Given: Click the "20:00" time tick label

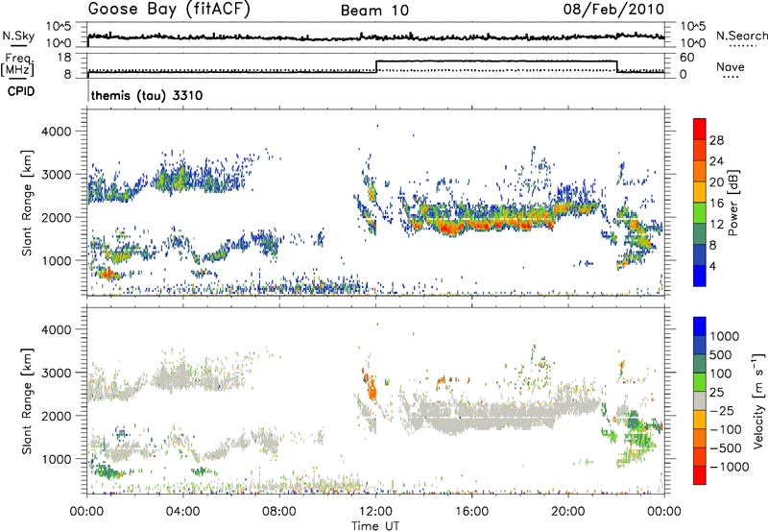Looking at the screenshot, I should 568,512.
